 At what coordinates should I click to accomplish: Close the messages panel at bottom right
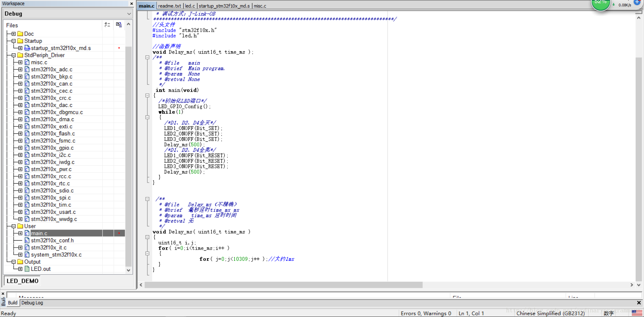click(639, 303)
